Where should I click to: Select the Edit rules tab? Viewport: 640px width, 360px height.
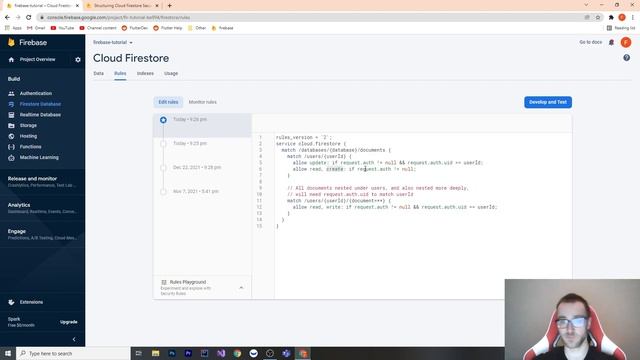coord(168,102)
